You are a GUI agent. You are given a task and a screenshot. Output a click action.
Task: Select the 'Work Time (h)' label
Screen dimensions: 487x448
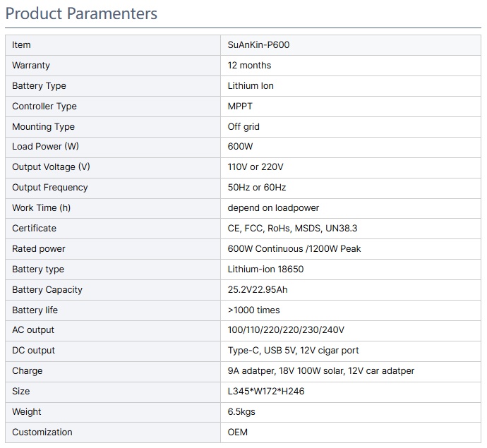(x=42, y=208)
